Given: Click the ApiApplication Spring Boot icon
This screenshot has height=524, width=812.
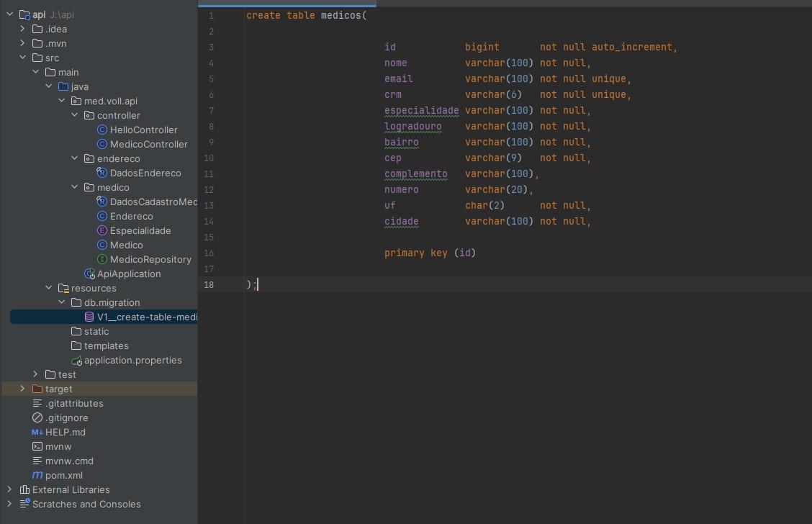Looking at the screenshot, I should 89,274.
